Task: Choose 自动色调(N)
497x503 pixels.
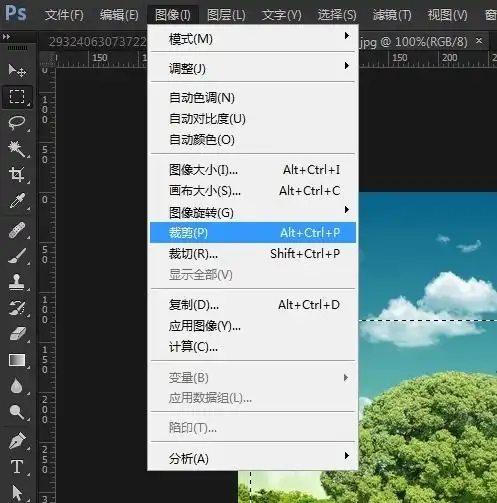Action: (x=253, y=98)
